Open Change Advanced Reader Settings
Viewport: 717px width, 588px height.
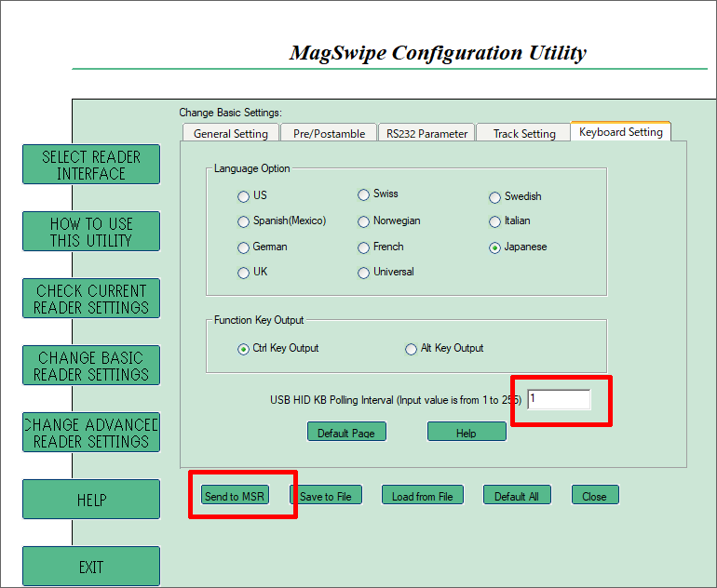point(91,433)
